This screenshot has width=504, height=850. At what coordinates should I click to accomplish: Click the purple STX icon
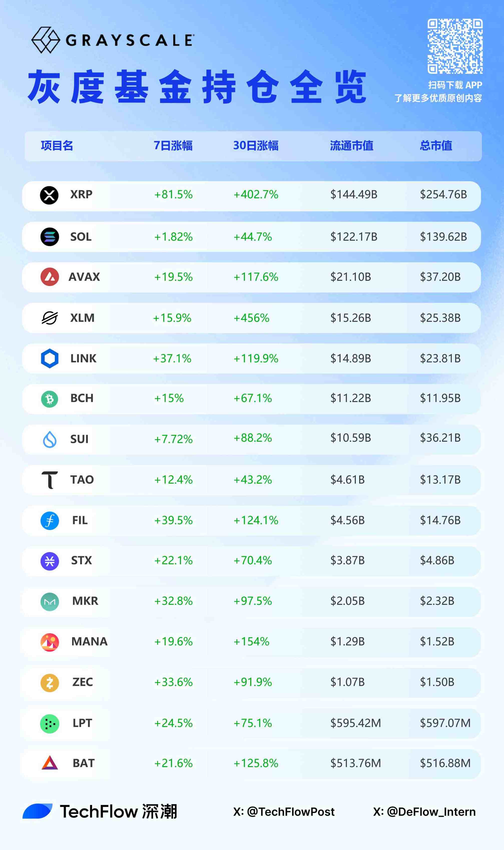[x=50, y=561]
